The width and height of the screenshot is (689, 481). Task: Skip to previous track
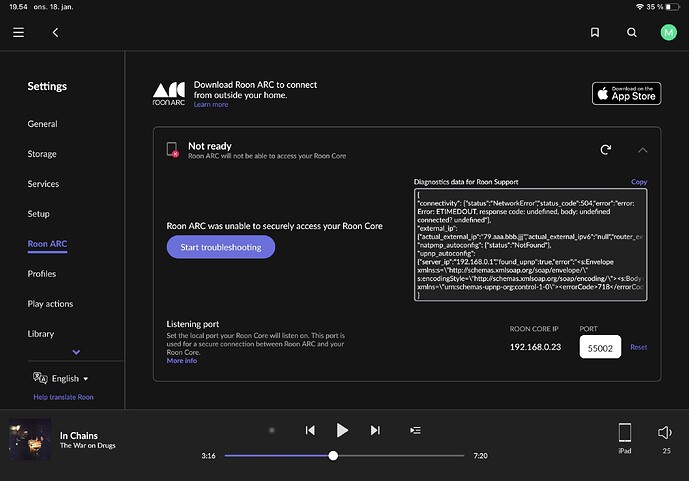click(310, 430)
